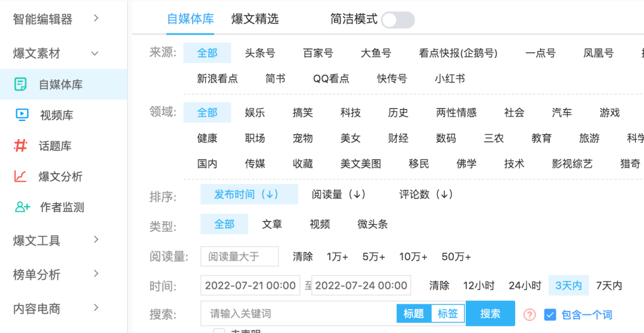Set time range to 7天内
The image size is (644, 333).
click(609, 285)
